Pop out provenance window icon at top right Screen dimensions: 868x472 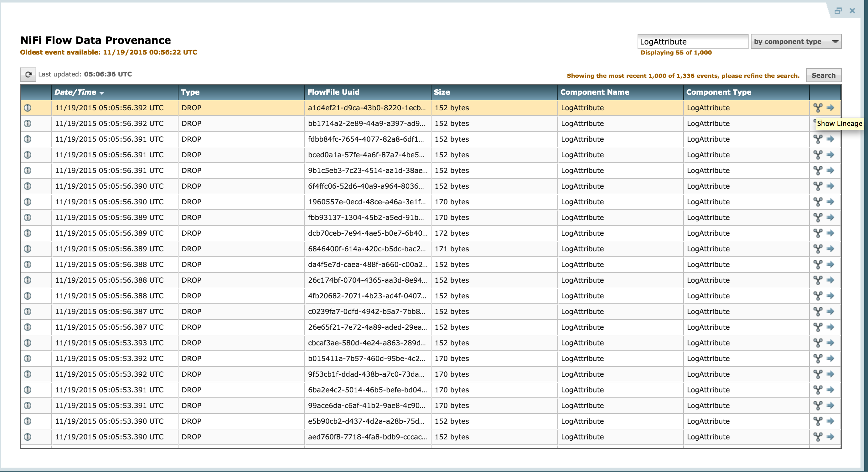click(x=838, y=11)
